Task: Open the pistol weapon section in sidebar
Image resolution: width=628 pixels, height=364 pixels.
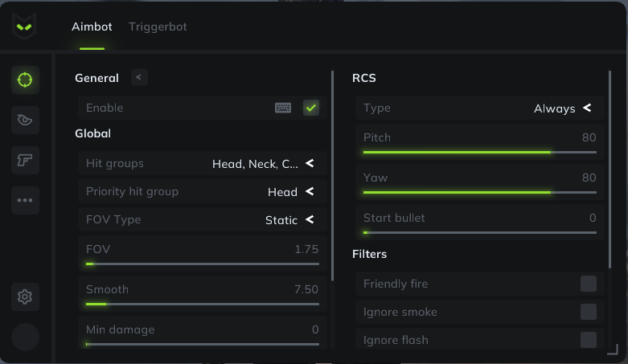Action: [25, 160]
